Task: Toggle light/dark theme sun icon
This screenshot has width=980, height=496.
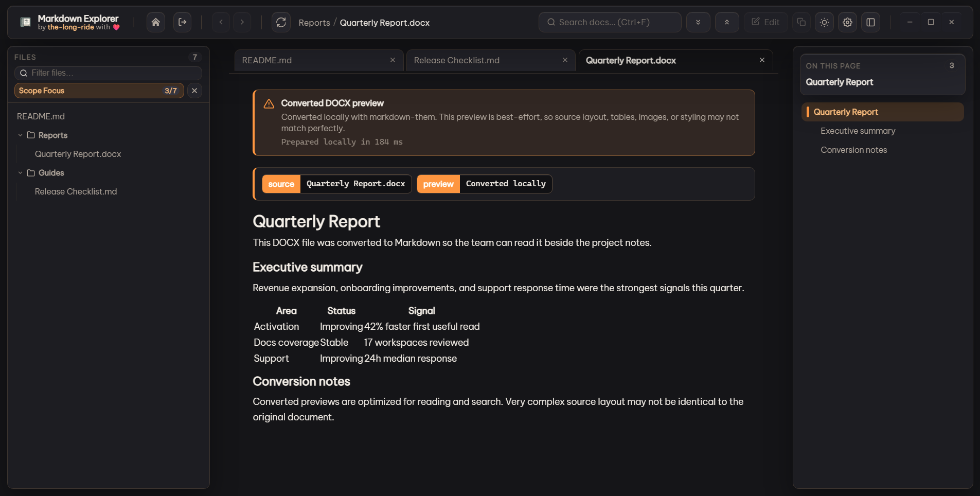Action: coord(824,22)
